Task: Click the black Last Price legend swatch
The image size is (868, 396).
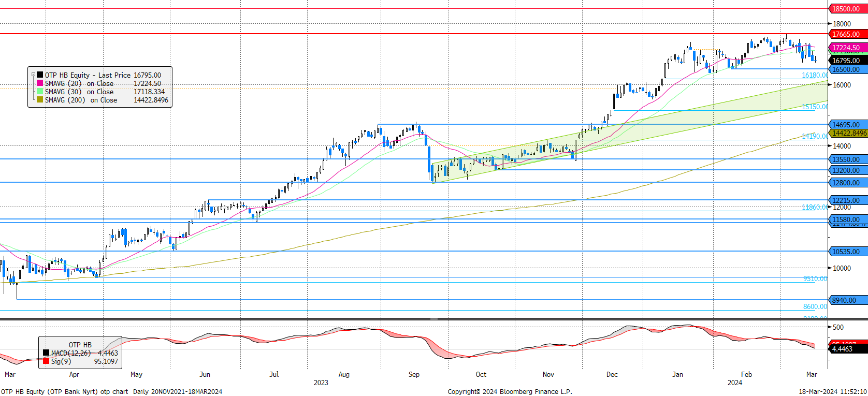Action: click(x=40, y=75)
